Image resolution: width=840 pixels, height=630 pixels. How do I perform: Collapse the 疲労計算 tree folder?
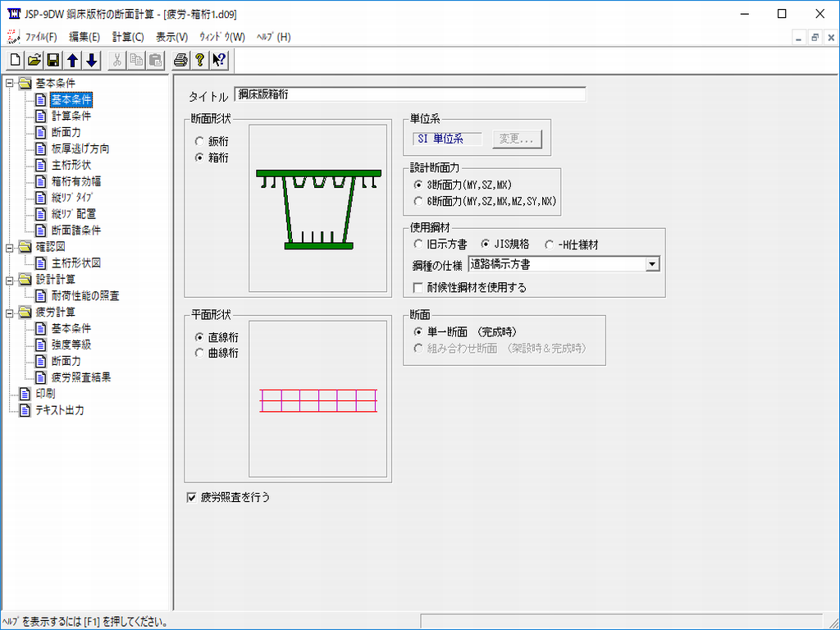[x=10, y=312]
